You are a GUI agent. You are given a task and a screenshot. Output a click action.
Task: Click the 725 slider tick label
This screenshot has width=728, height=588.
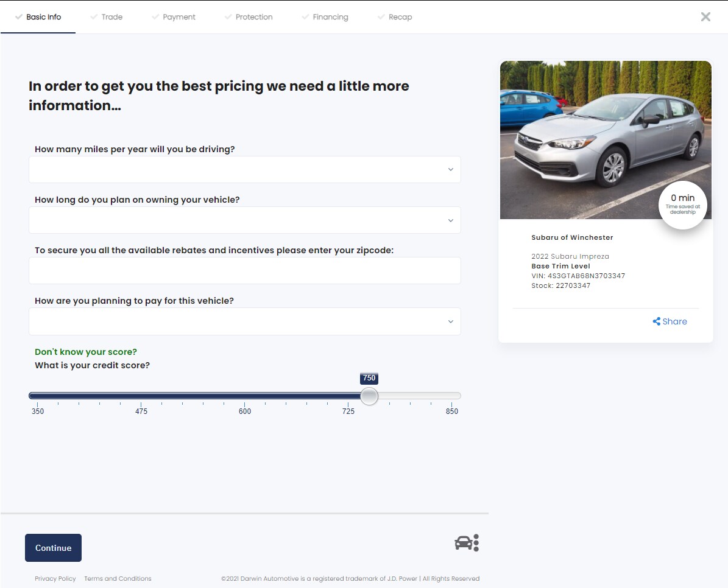tap(348, 411)
